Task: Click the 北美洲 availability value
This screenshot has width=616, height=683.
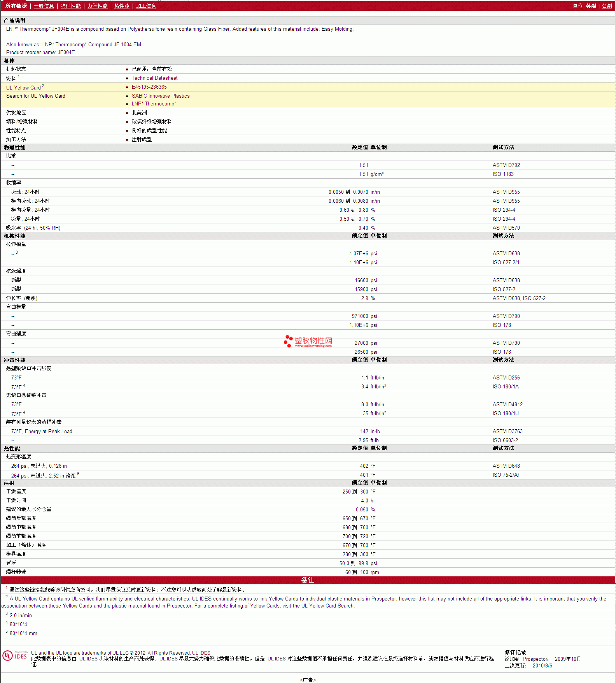Action: [x=139, y=112]
